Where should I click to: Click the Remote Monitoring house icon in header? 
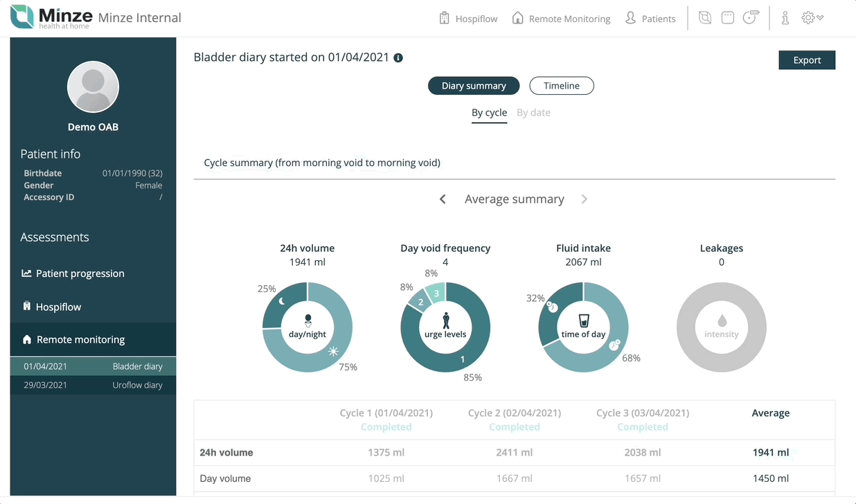click(517, 18)
